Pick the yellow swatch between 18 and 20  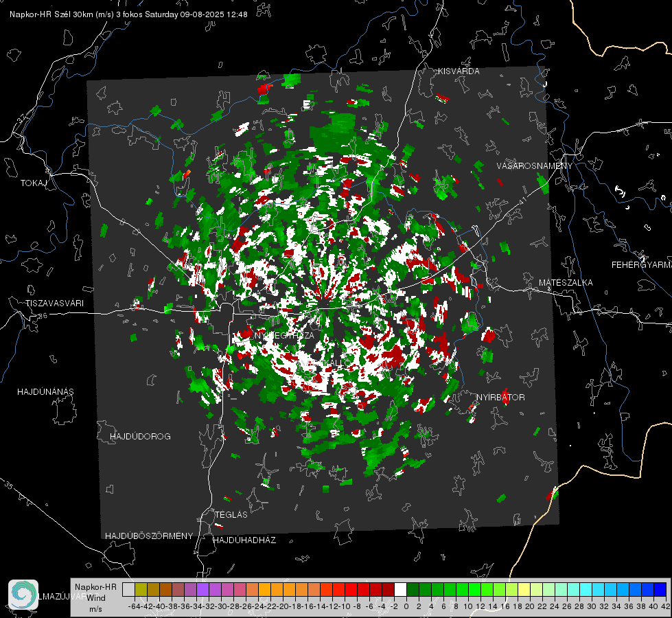[524, 589]
